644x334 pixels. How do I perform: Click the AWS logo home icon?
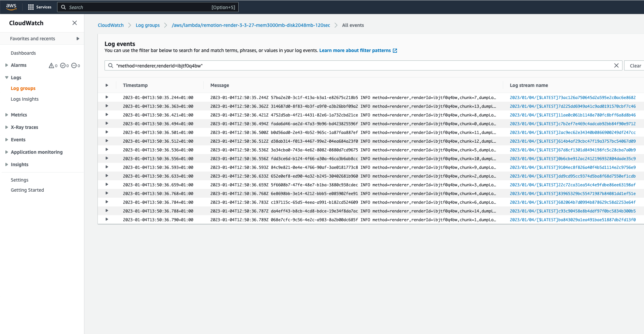pos(11,7)
